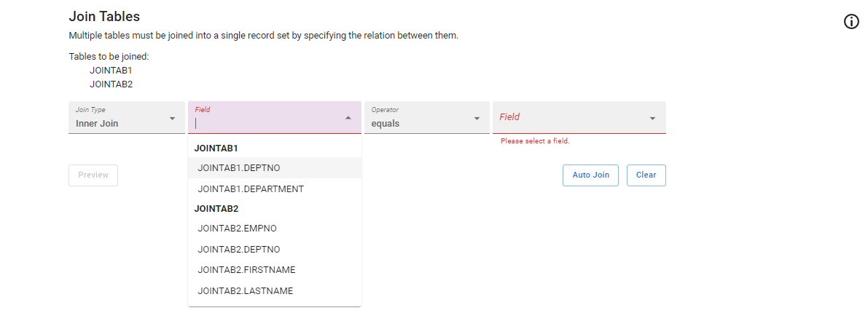868x329 pixels.
Task: Click the Auto Join button
Action: tap(590, 175)
